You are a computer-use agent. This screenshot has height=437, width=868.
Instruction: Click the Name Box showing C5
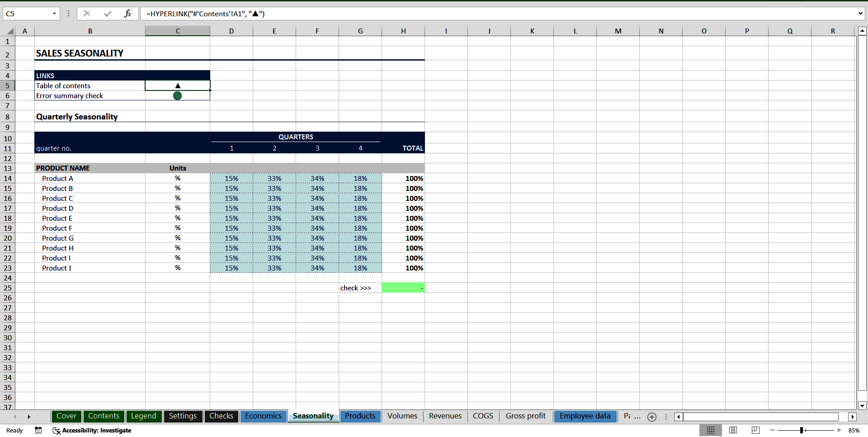tap(27, 14)
